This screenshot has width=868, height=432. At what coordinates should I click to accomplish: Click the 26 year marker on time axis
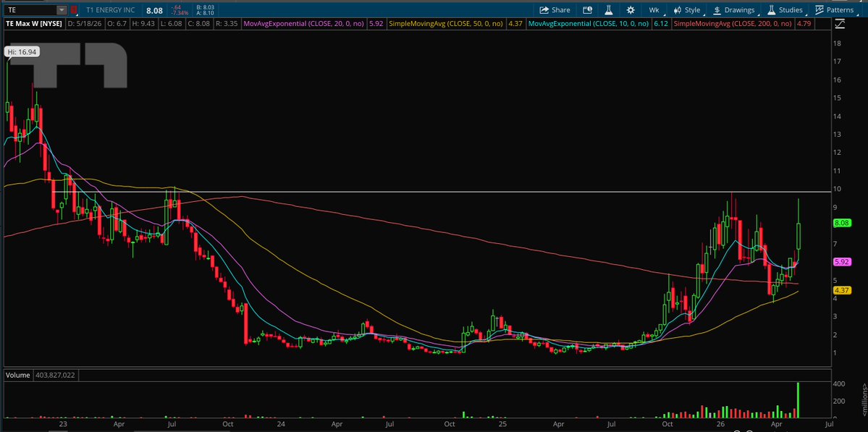(721, 424)
